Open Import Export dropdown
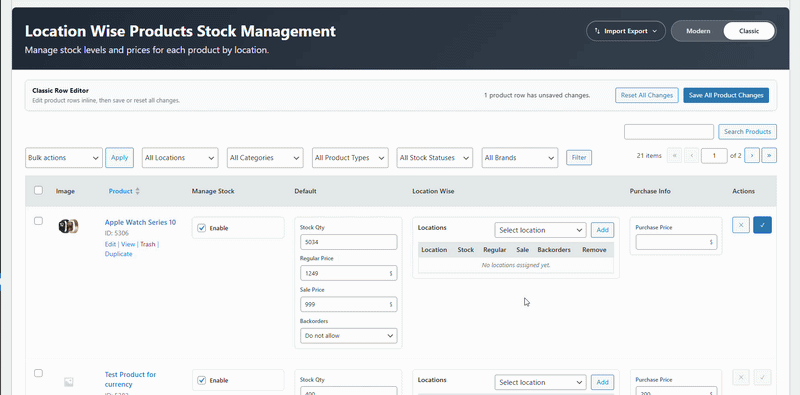This screenshot has height=395, width=800. pyautogui.click(x=626, y=31)
